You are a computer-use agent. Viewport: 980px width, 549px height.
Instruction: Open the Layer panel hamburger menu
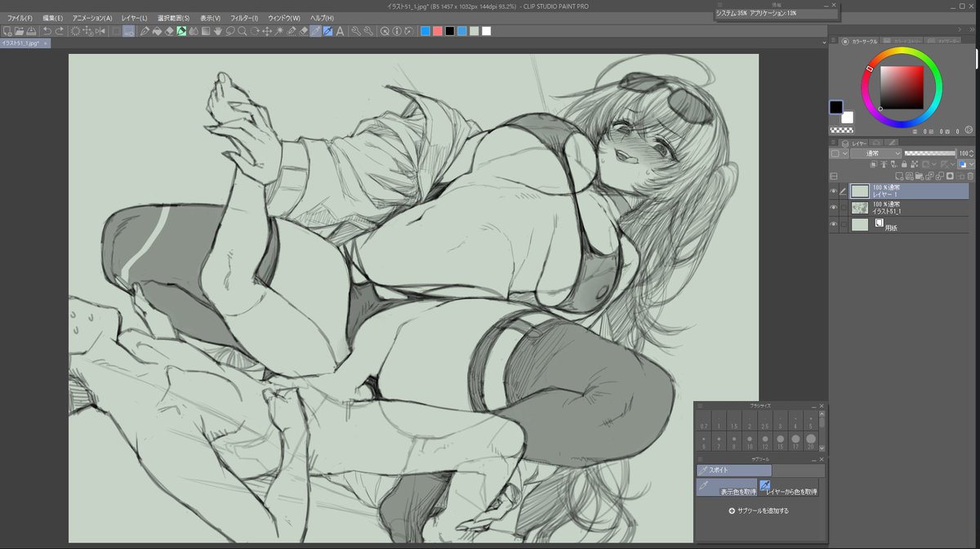pos(833,142)
